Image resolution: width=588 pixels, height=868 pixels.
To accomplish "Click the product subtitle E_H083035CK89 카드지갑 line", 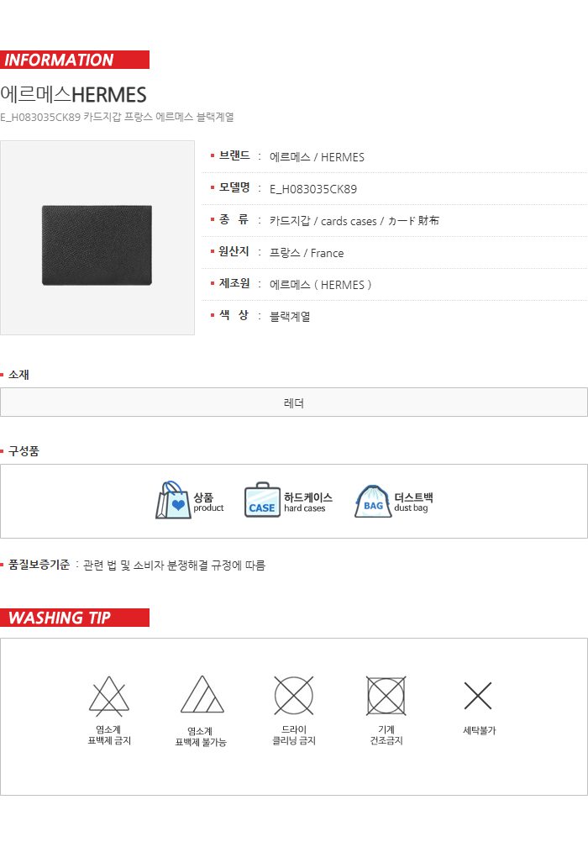I will tap(118, 118).
